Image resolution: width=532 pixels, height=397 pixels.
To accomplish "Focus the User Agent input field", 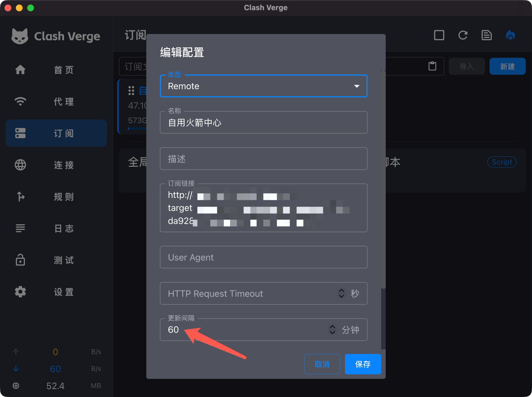I will click(263, 257).
